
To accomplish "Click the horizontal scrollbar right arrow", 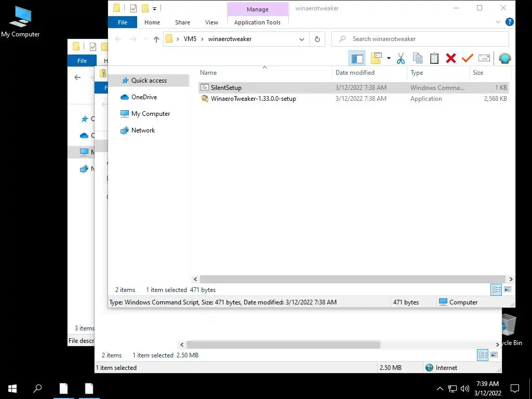I will (511, 279).
